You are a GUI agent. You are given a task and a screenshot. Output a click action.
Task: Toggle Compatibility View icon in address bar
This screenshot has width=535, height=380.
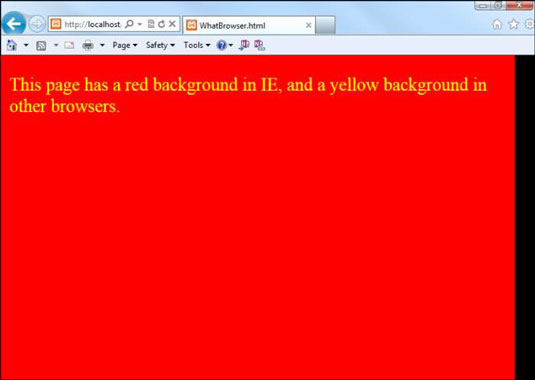[x=151, y=24]
